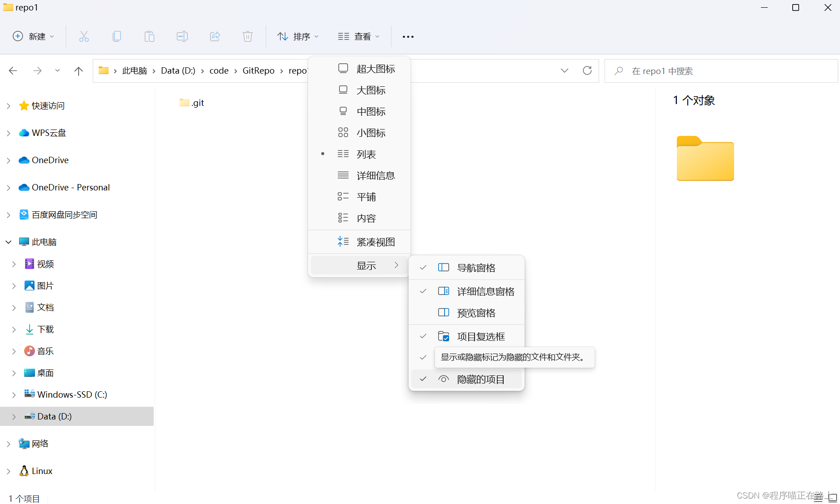840x504 pixels.
Task: Disable the 详细信息窗格 option
Action: click(485, 291)
